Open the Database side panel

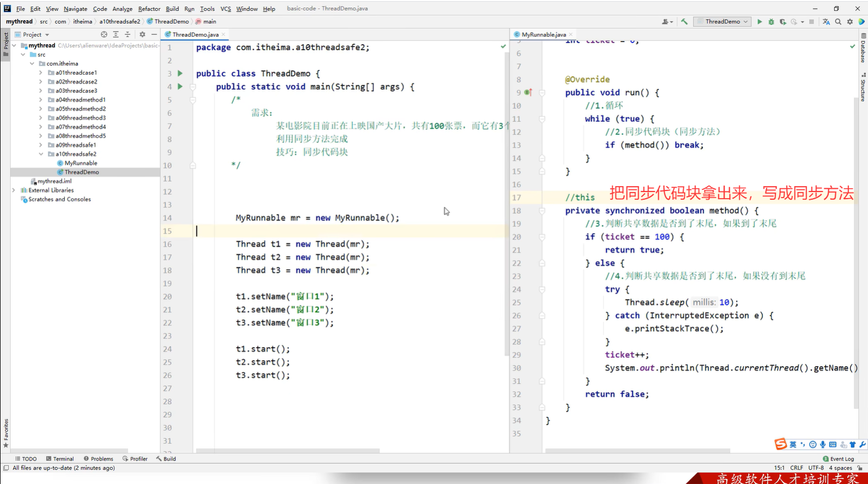click(x=863, y=48)
